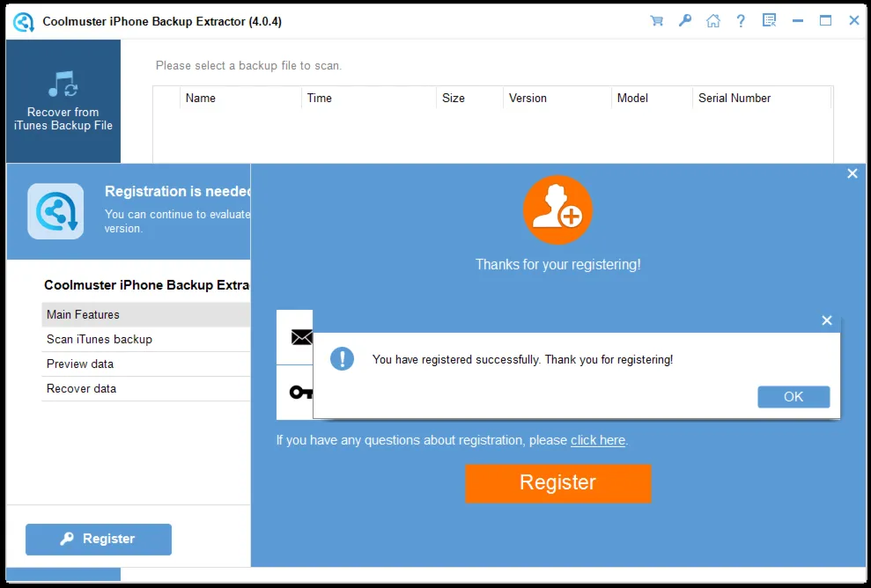Click the blue Register button with key
The image size is (871, 588).
click(99, 539)
